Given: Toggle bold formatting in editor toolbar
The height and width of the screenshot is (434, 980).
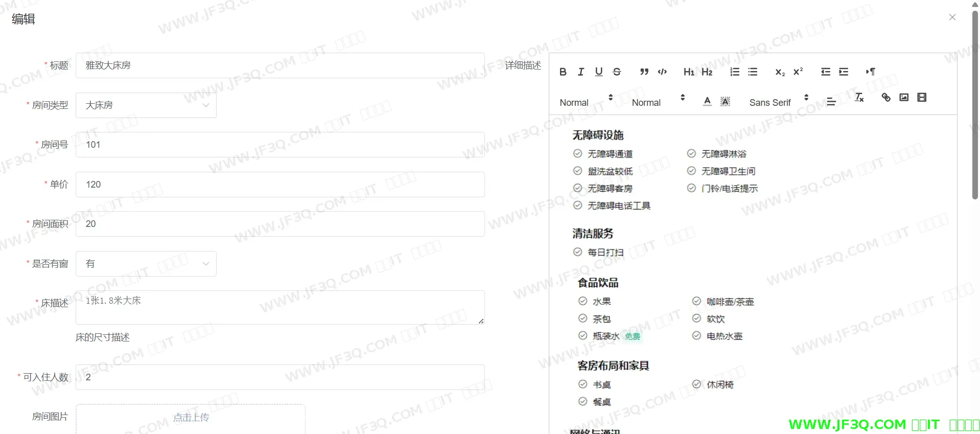Looking at the screenshot, I should (563, 72).
